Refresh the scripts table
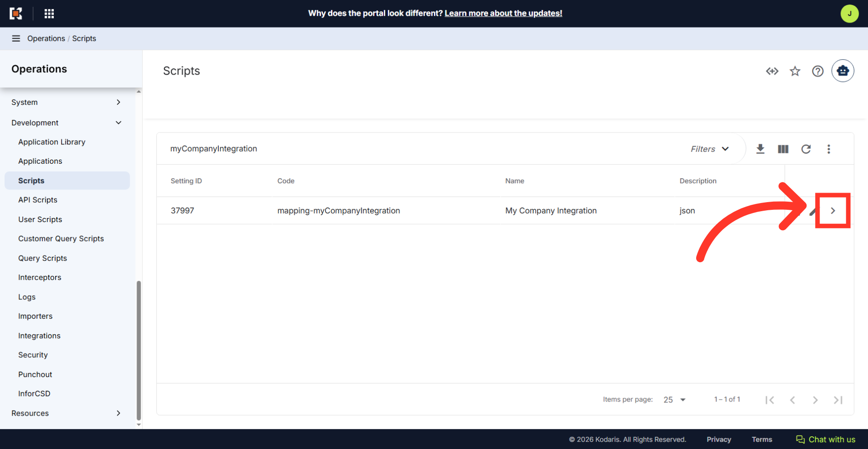Screen dimensions: 868x449 [x=806, y=149]
